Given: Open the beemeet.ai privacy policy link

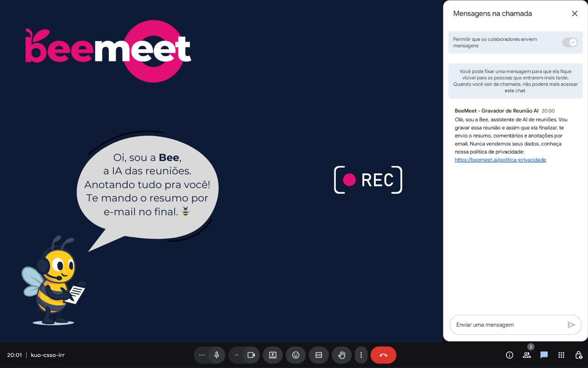Looking at the screenshot, I should click(x=500, y=160).
